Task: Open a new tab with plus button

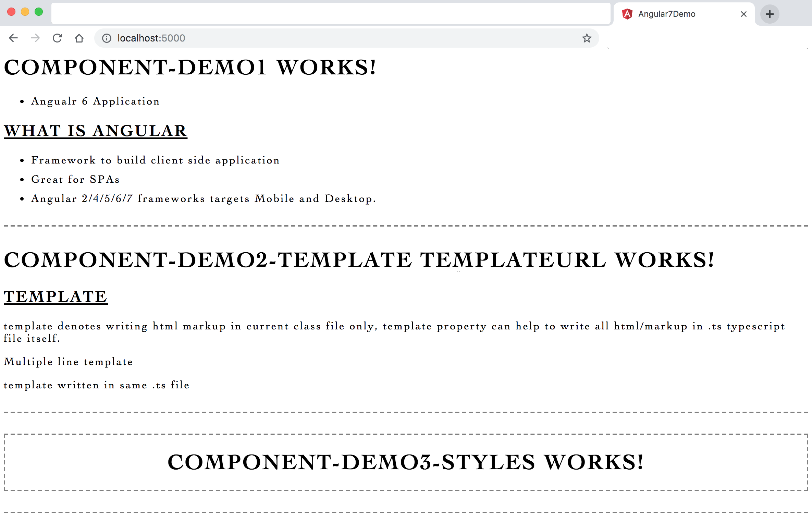Action: (770, 14)
